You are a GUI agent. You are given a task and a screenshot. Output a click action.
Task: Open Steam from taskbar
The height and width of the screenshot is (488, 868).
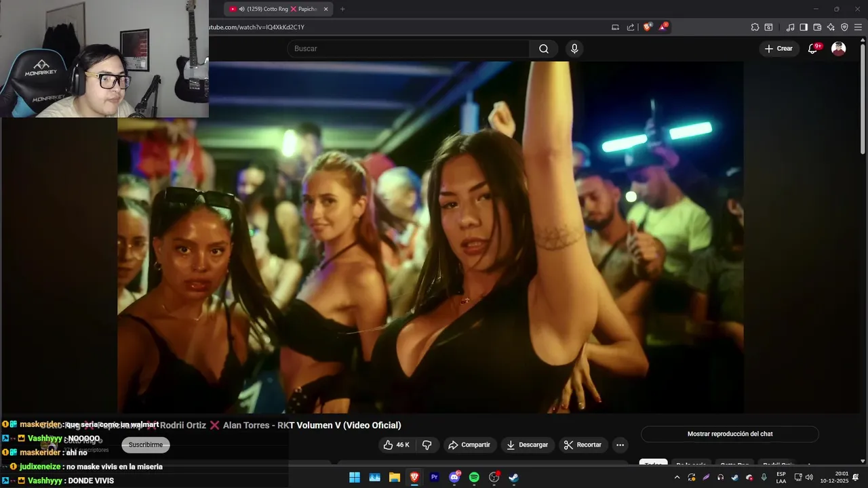(x=514, y=477)
